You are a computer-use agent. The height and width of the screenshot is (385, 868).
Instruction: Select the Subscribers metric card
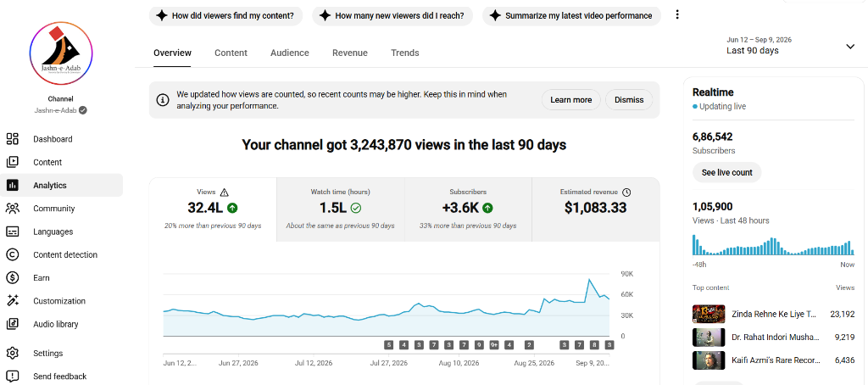[x=468, y=209]
